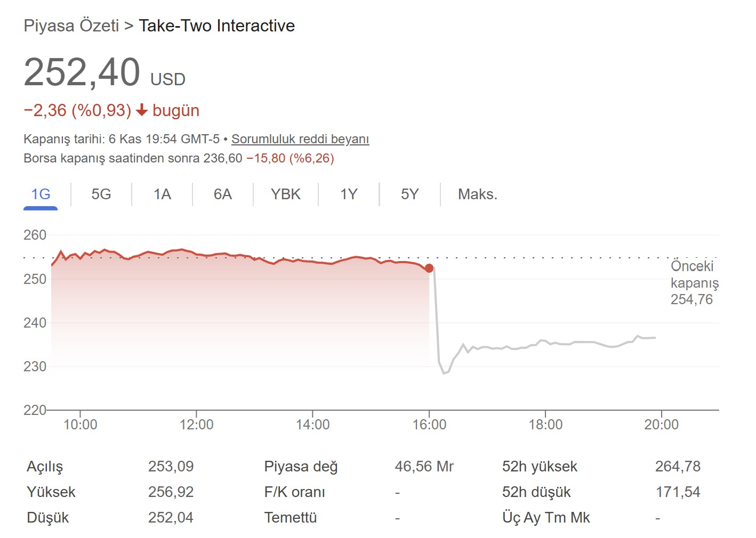
Task: Click the Açılış opening price 253,09
Action: click(171, 467)
